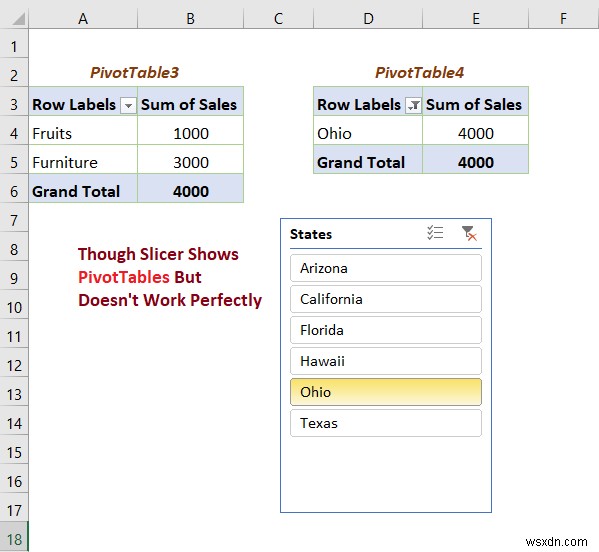The width and height of the screenshot is (599, 552).
Task: Select column D header
Action: pos(368,18)
